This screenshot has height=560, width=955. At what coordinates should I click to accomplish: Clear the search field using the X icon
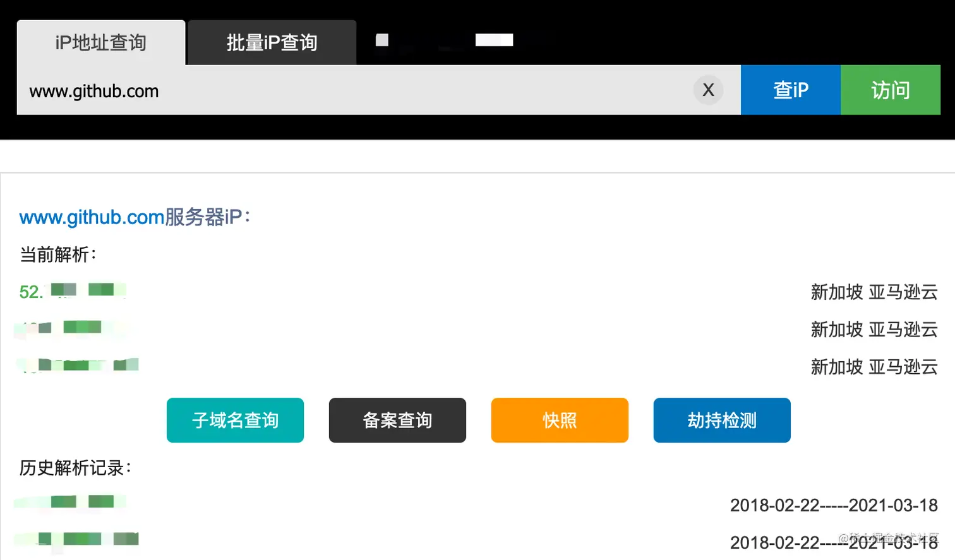pos(707,90)
